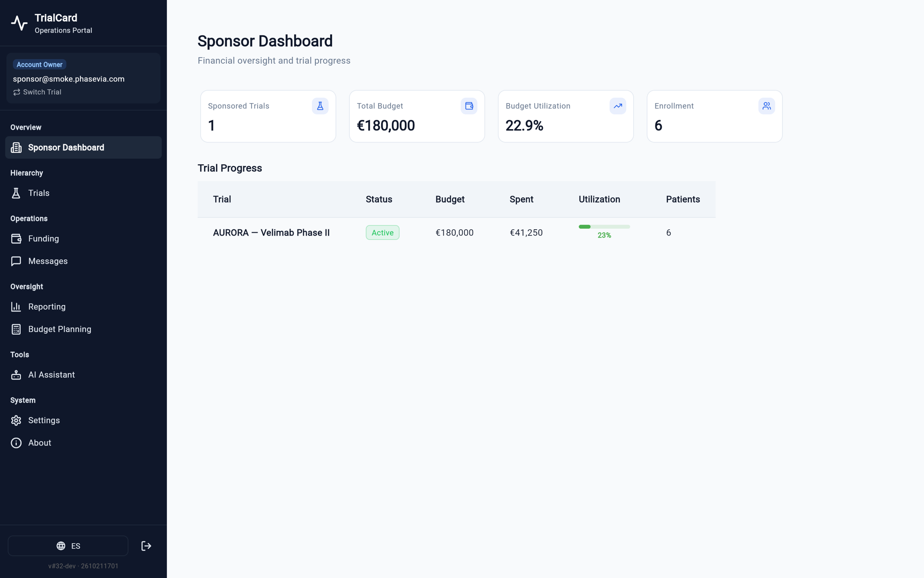Click the flask icon next to Trials
This screenshot has height=578, width=924.
[x=16, y=193]
